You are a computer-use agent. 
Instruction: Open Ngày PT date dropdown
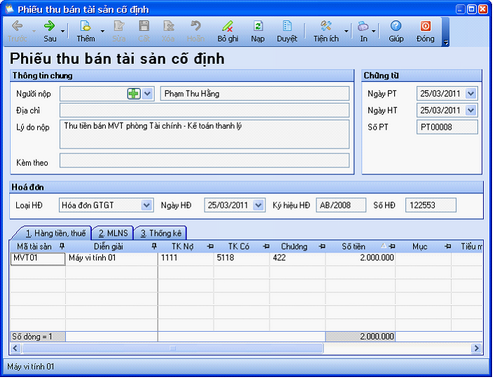click(471, 94)
